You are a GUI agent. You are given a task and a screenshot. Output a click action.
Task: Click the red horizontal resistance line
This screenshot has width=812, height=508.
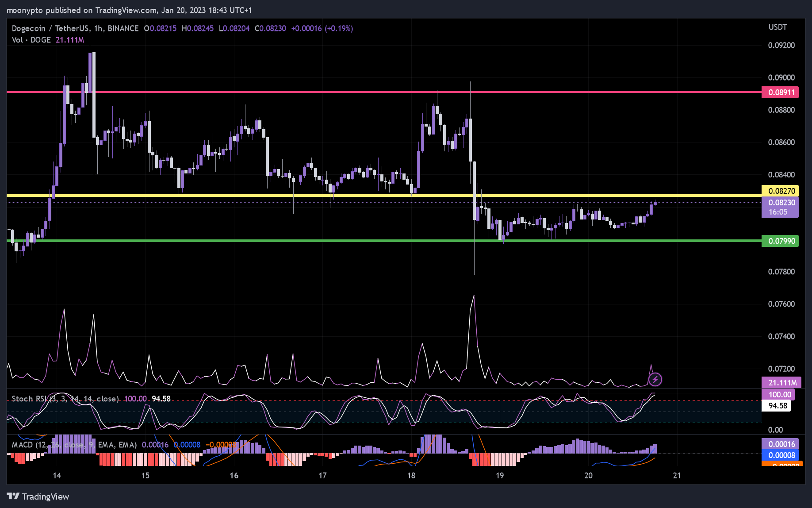[x=384, y=92]
